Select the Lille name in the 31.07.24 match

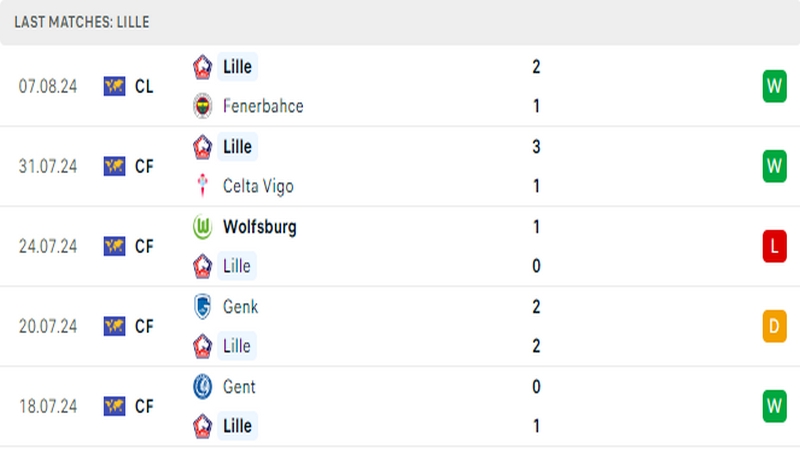tap(237, 147)
